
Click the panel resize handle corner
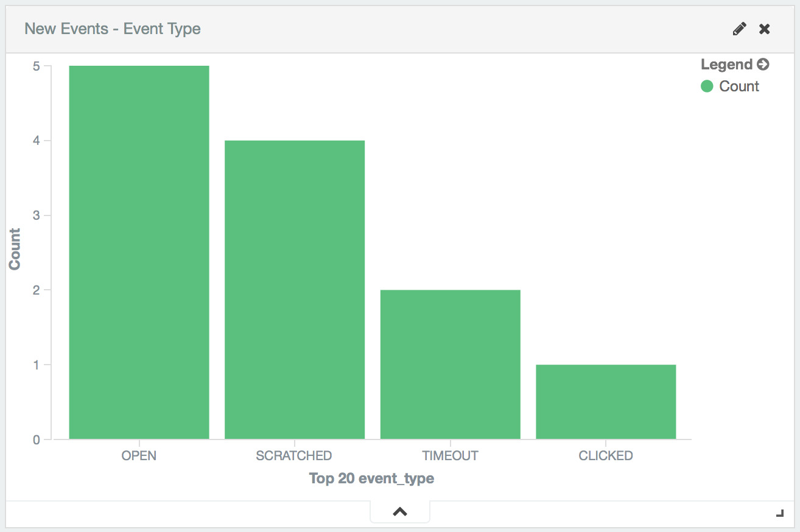(779, 513)
